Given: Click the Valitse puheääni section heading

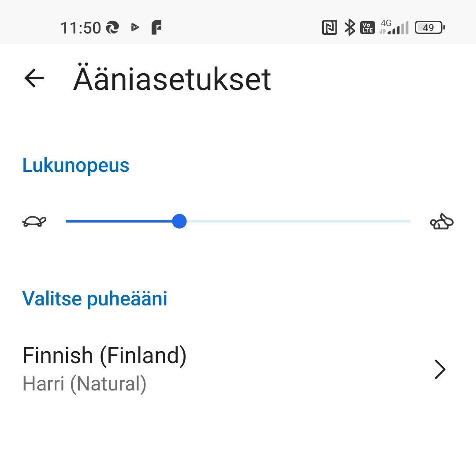Looking at the screenshot, I should pos(95,299).
